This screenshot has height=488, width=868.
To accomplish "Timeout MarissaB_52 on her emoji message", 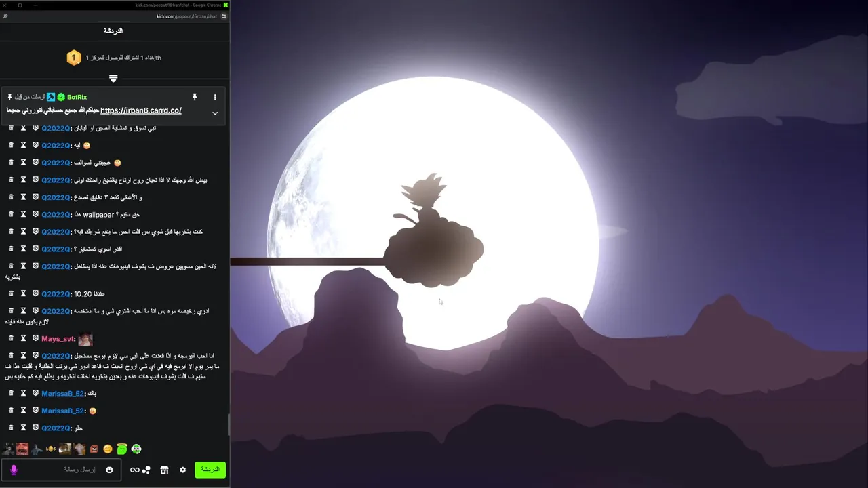I will [x=23, y=411].
